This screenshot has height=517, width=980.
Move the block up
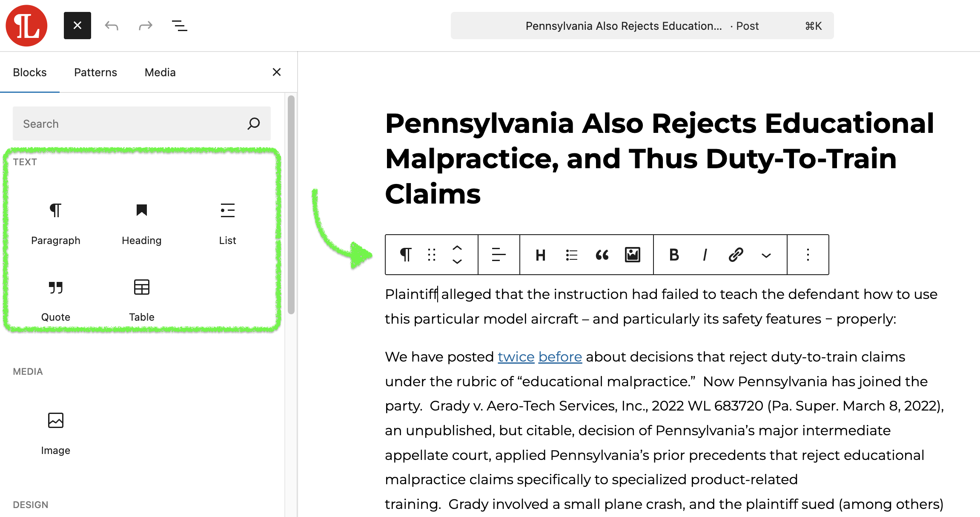(x=457, y=247)
